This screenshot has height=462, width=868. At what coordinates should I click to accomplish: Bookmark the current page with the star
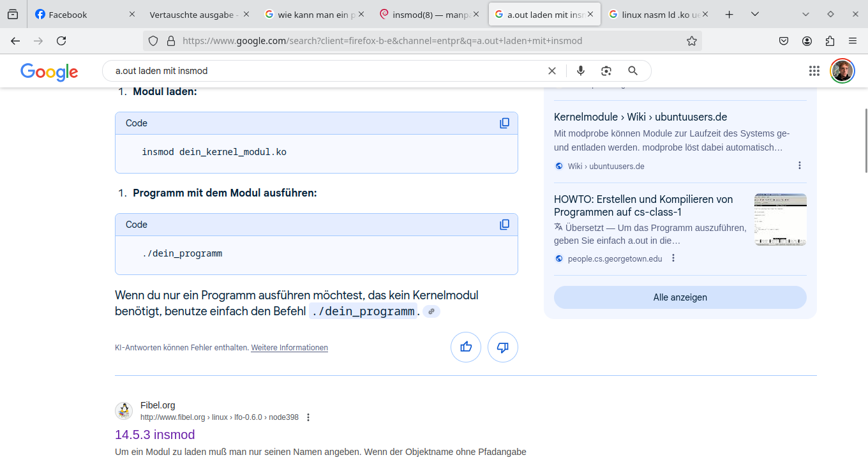(692, 40)
